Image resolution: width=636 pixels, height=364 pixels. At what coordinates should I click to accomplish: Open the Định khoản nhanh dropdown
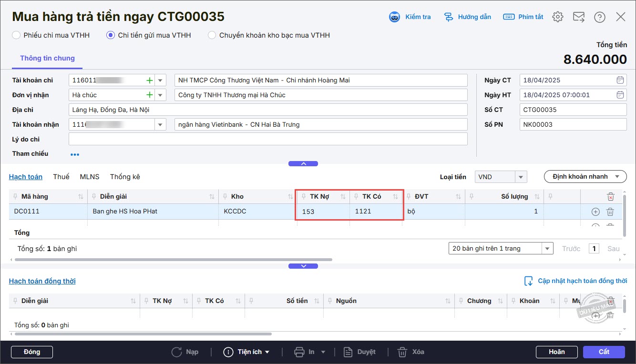[585, 177]
